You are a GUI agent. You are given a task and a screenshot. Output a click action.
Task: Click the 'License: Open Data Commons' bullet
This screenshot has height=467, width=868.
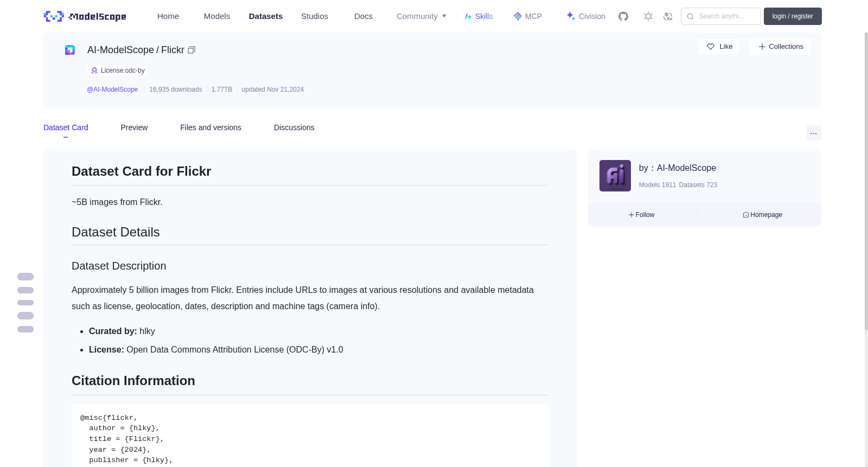pos(216,350)
